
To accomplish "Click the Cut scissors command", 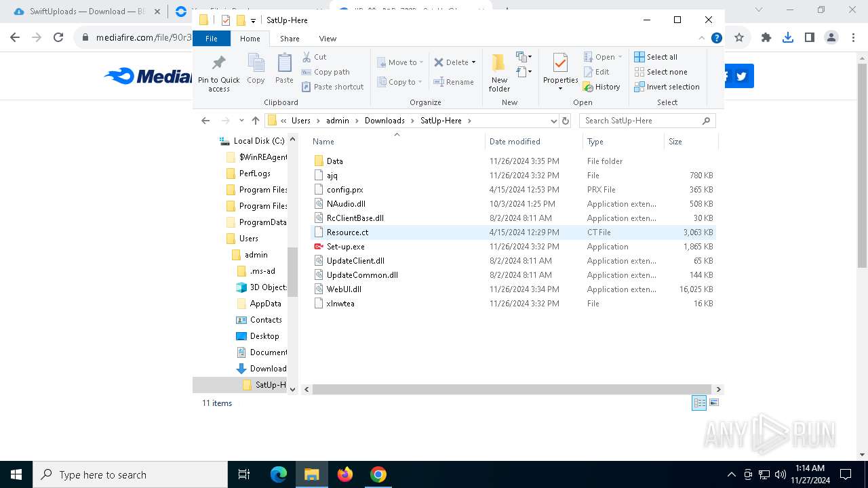I will click(314, 57).
